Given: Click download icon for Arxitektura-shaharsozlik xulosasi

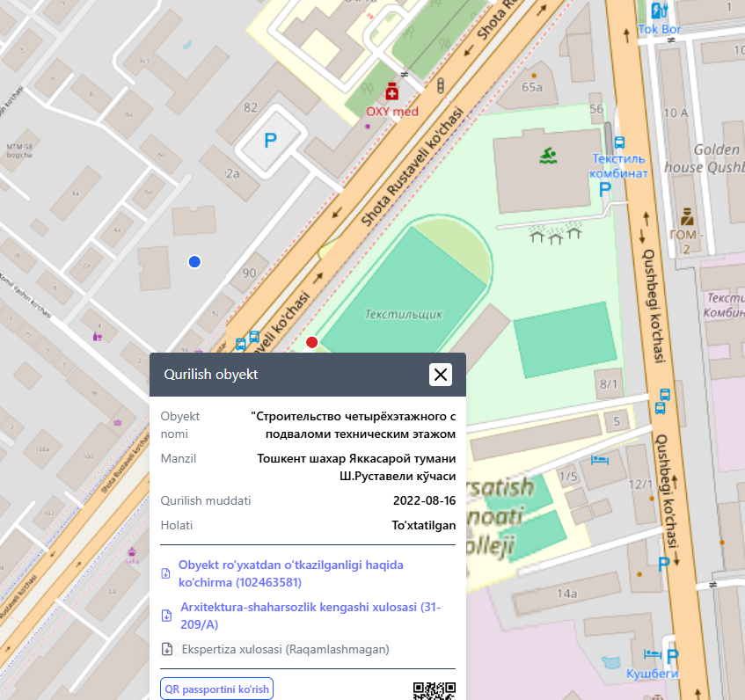Looking at the screenshot, I should (x=167, y=616).
